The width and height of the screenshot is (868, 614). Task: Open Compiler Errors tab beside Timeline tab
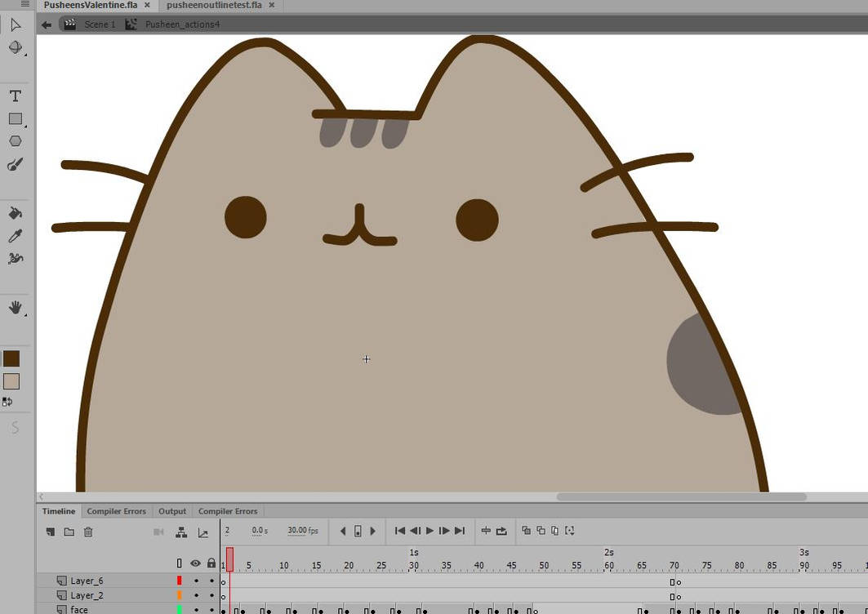click(116, 511)
